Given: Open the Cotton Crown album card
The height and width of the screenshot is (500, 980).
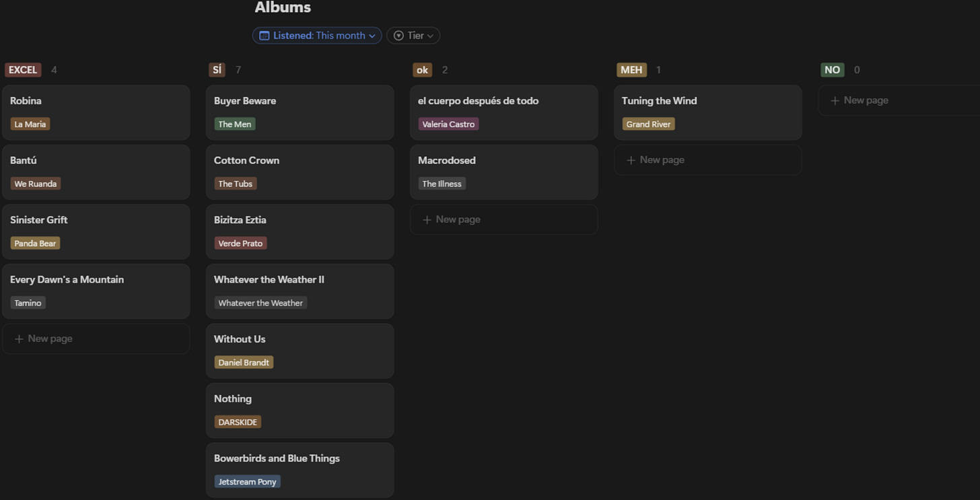Looking at the screenshot, I should (300, 172).
